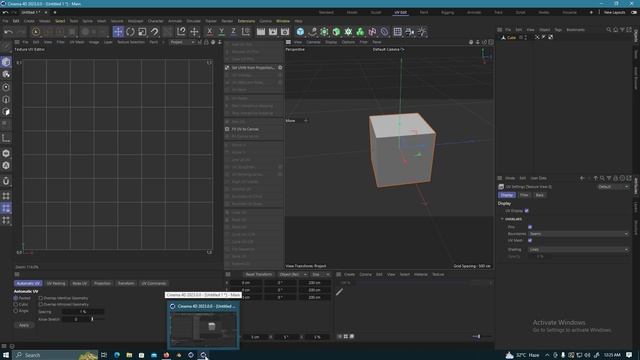Click the grid floor icon in toolbar
The width and height of the screenshot is (640, 360).
tap(397, 31)
